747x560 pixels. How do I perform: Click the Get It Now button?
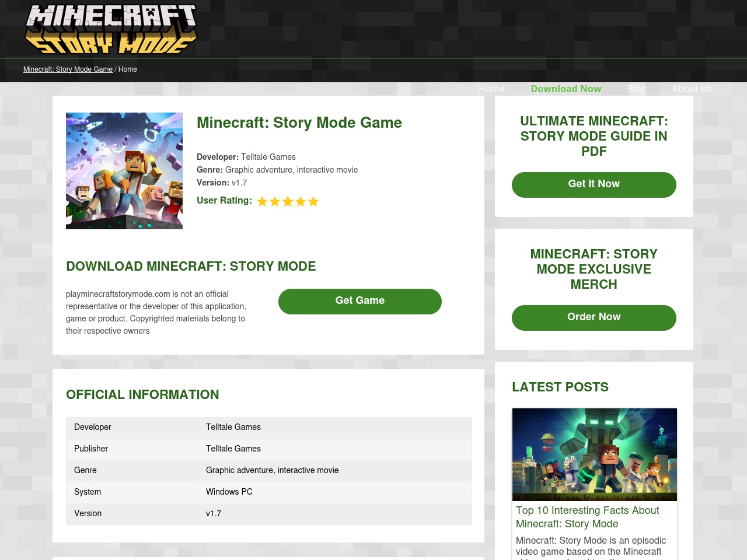click(x=594, y=184)
